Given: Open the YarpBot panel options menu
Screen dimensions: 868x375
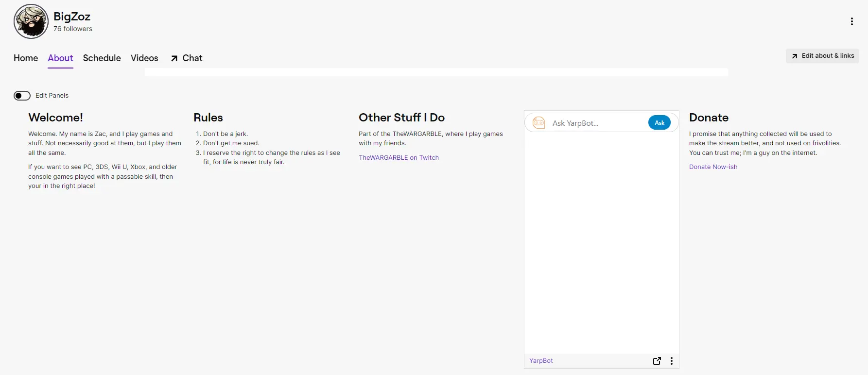Looking at the screenshot, I should pyautogui.click(x=672, y=361).
